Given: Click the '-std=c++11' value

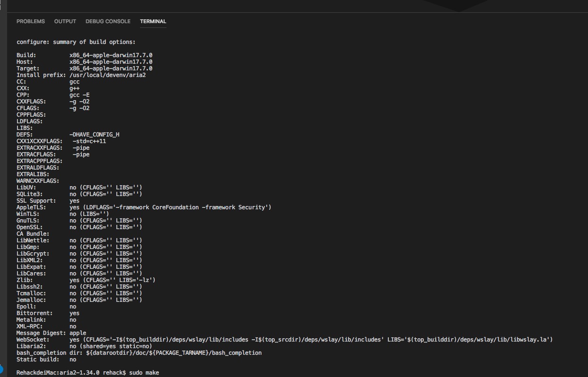Looking at the screenshot, I should coord(89,141).
